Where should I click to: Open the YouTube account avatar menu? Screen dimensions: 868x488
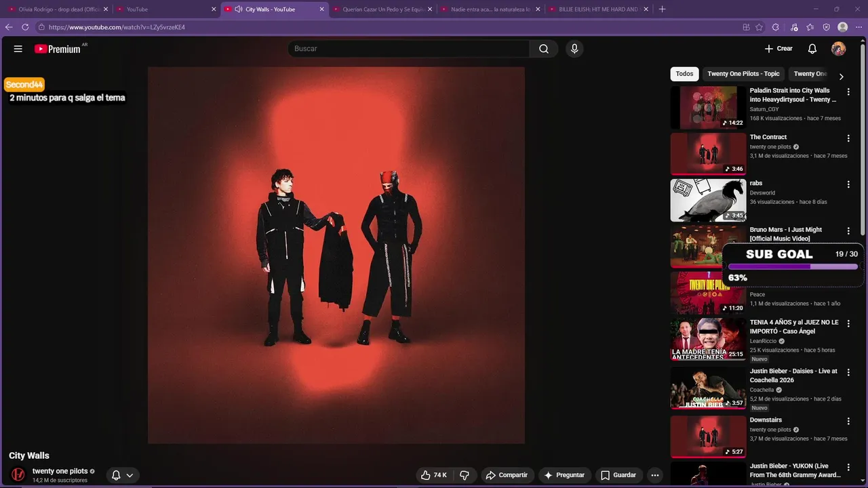pos(839,49)
